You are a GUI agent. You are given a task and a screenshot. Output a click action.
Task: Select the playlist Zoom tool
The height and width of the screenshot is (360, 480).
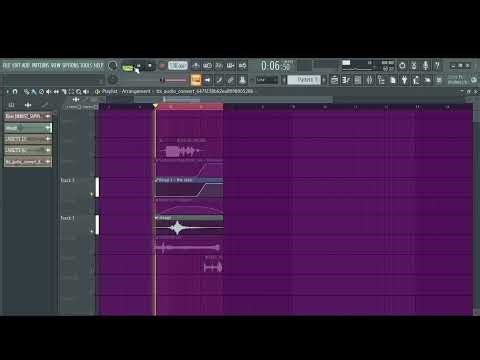tap(78, 92)
